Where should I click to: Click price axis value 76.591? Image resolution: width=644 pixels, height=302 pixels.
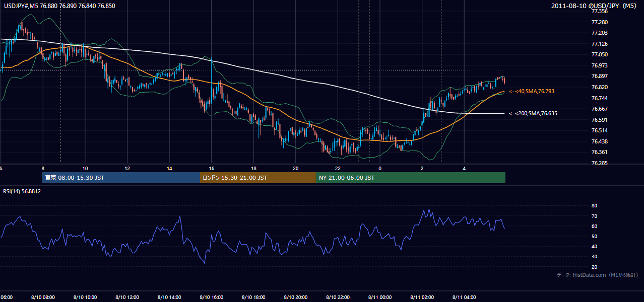pos(600,120)
